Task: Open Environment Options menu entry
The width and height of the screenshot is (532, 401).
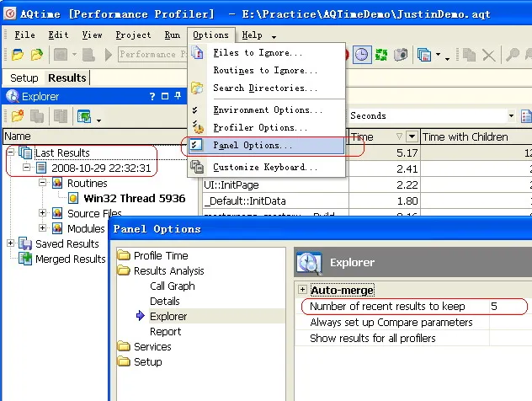Action: (x=268, y=110)
